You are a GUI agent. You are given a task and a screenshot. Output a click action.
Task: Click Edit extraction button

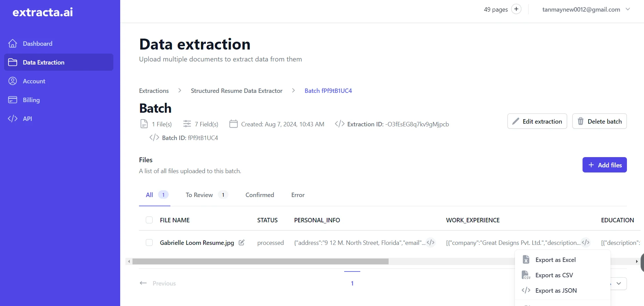(537, 121)
